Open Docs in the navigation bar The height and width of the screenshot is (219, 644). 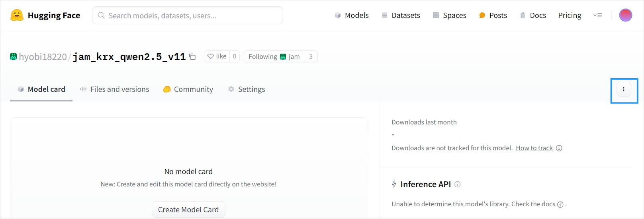533,16
